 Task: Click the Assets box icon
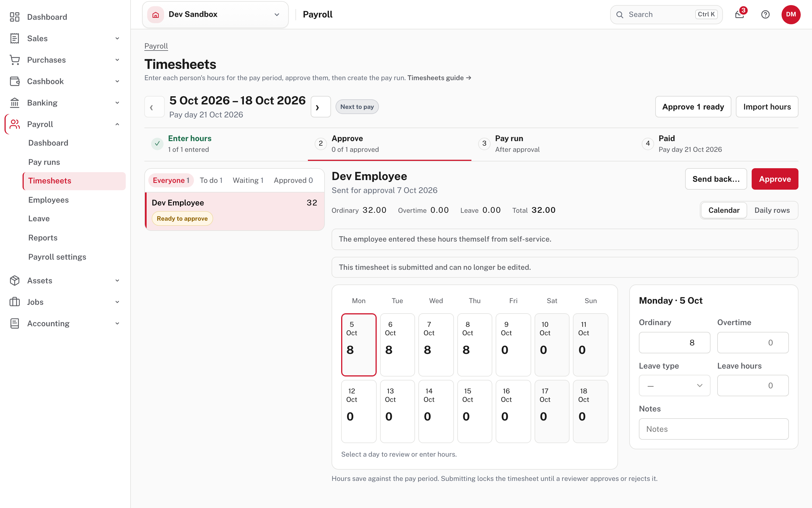tap(14, 281)
